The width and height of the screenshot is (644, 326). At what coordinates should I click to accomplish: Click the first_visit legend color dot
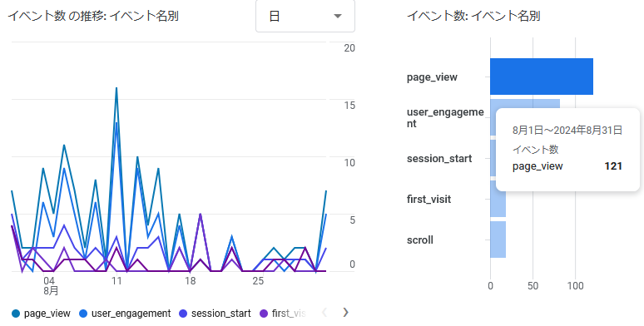(x=264, y=314)
